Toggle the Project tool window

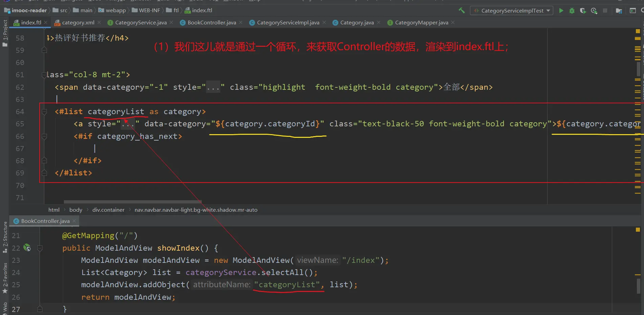pos(5,32)
